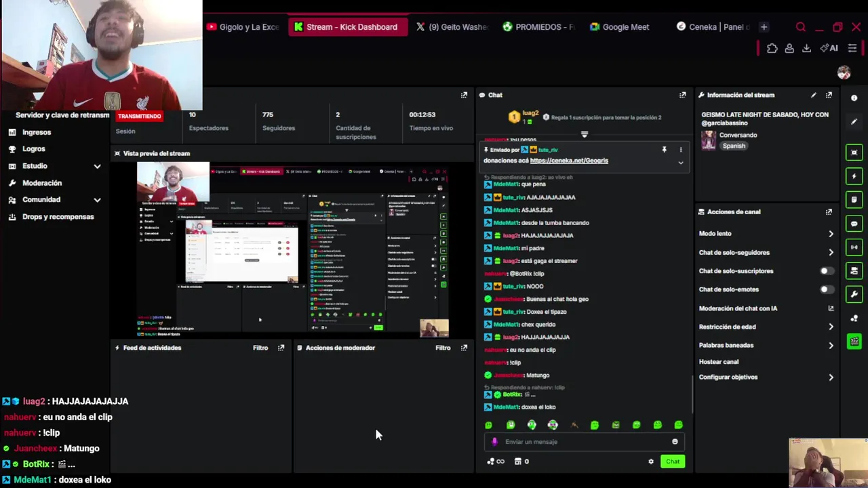Expand the Comunidad sidebar section
Screen dimensions: 868x488
pos(97,200)
